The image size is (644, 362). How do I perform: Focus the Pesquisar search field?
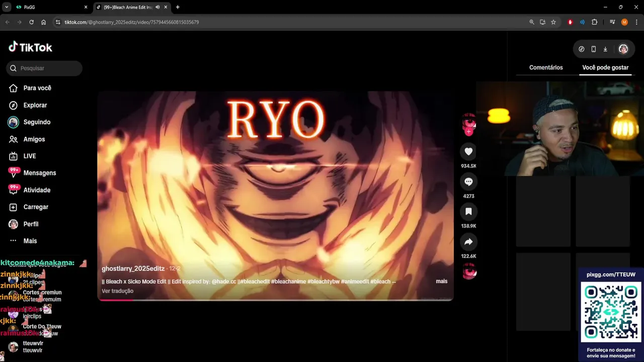[44, 68]
